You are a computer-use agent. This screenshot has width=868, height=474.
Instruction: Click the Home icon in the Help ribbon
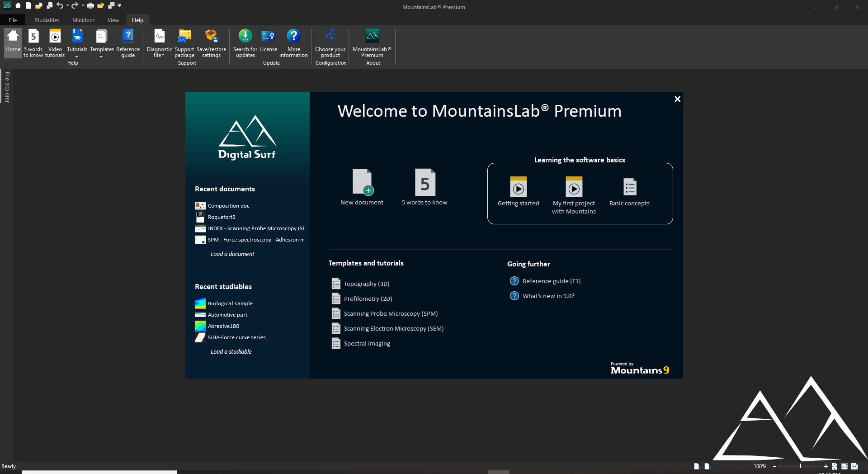pyautogui.click(x=13, y=42)
